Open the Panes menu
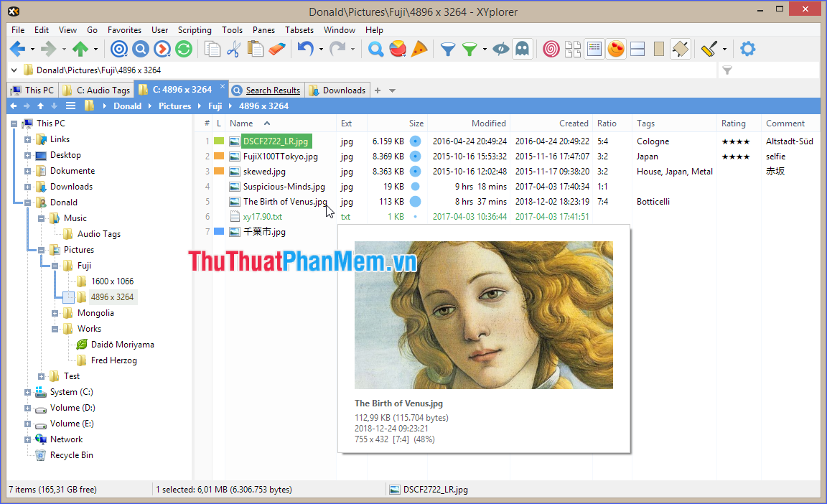The image size is (827, 504). coord(263,30)
